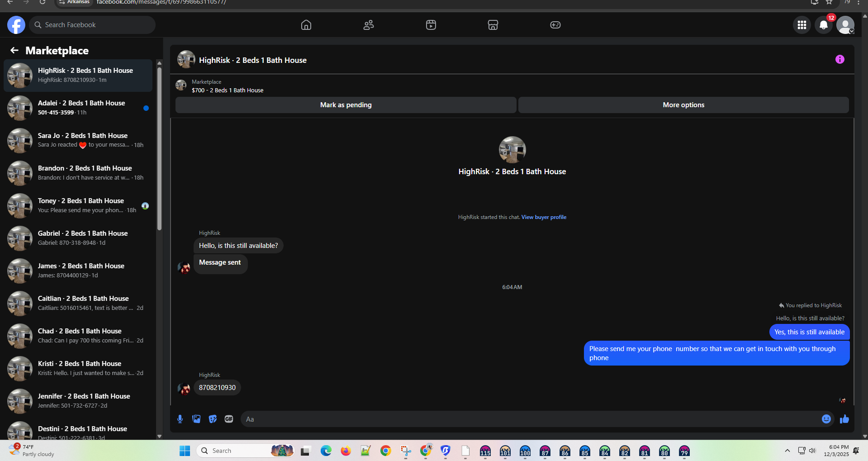Open emoji picker in message box

[826, 419]
